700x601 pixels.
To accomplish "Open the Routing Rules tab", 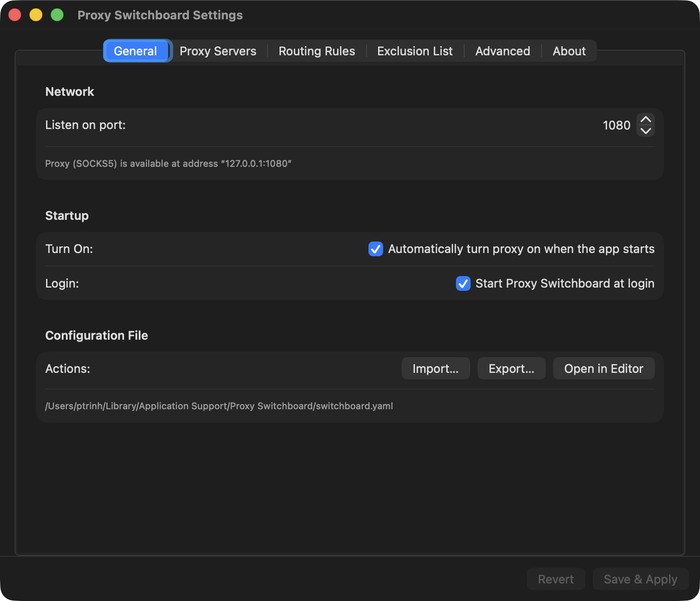I will coord(317,51).
